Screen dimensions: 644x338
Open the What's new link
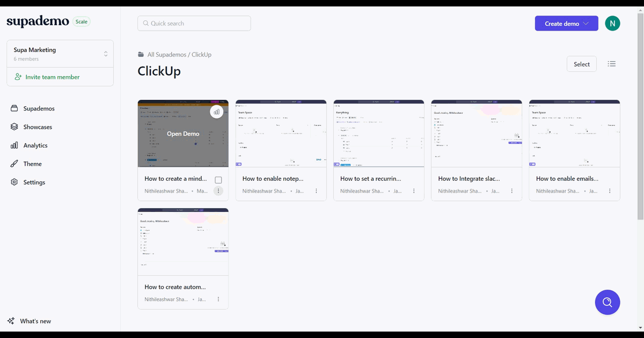click(x=35, y=321)
